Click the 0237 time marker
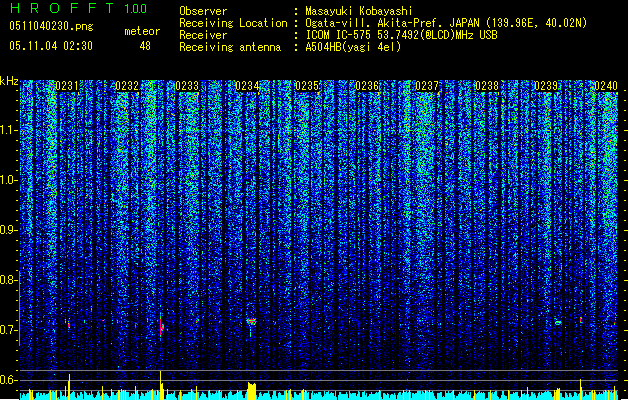The height and width of the screenshot is (400, 629). tap(427, 86)
